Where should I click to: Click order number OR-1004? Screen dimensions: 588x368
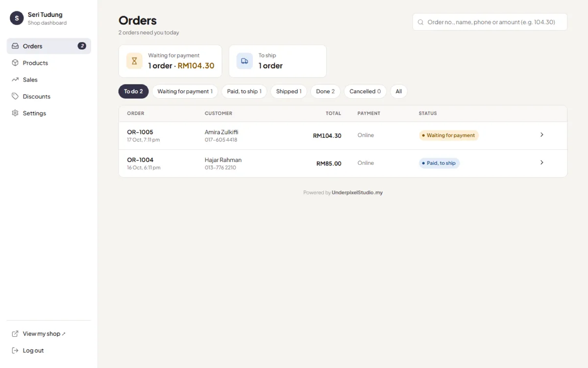click(x=140, y=160)
